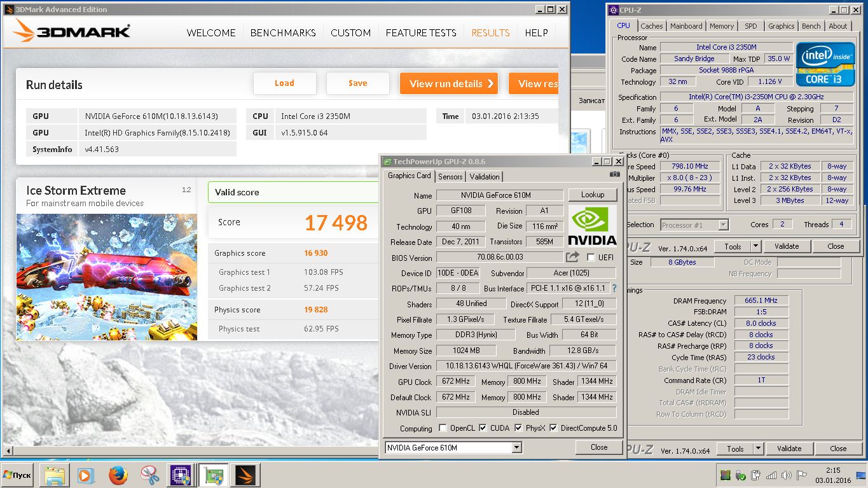Click the safely remove hardware tray icon

tap(740, 475)
